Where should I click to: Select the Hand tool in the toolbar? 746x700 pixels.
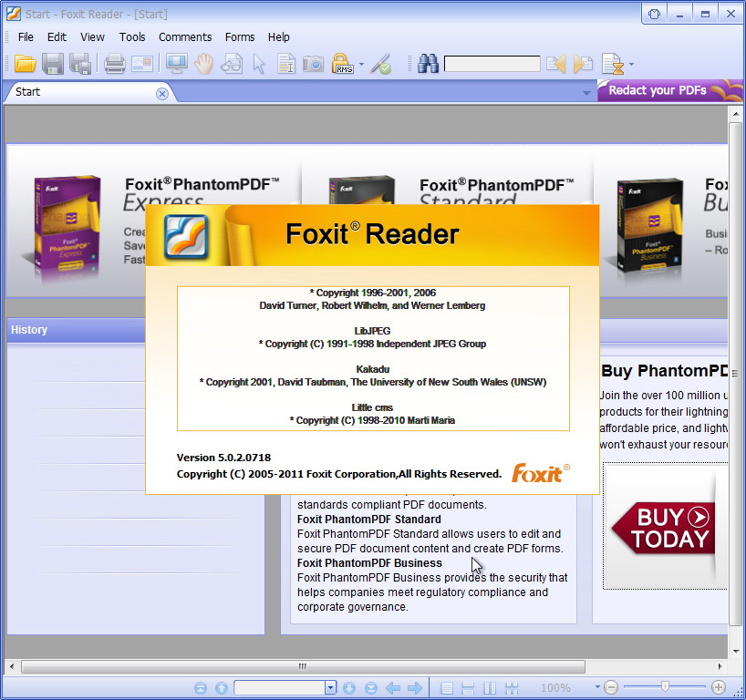click(203, 64)
